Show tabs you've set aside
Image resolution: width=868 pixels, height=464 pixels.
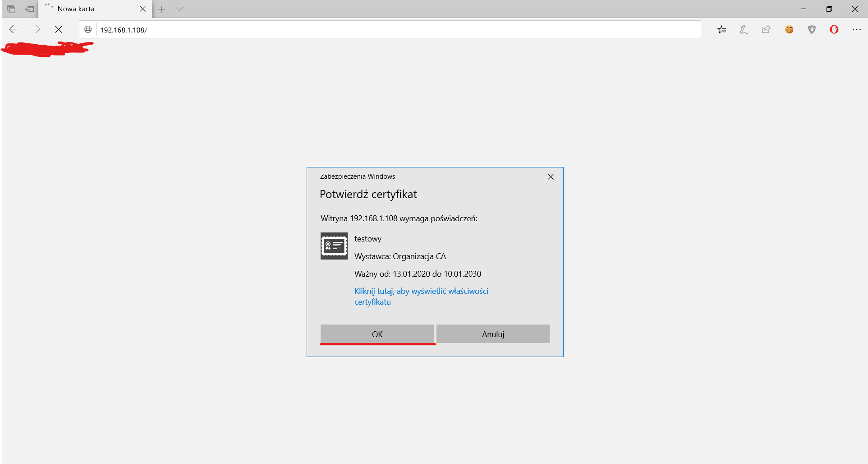pos(12,9)
